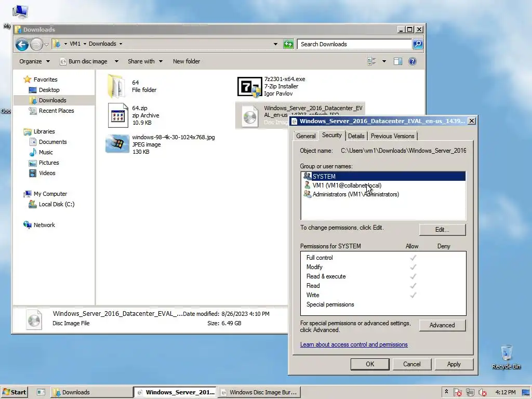
Task: Click Apply in properties dialog
Action: (454, 364)
